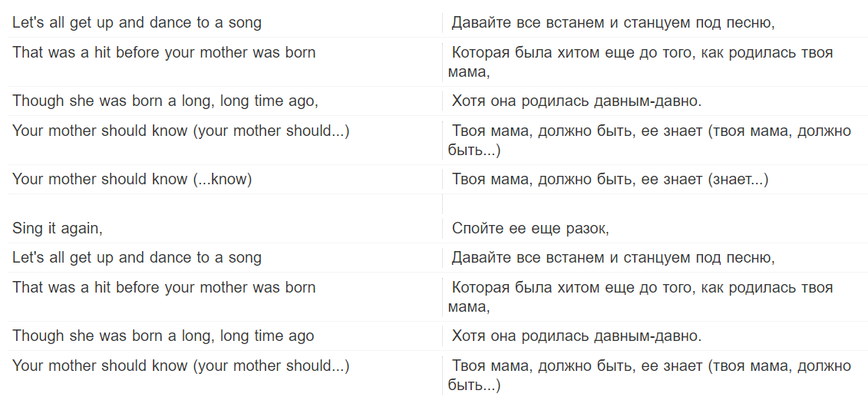Click first "Your mother should know (your mother should...)" line
This screenshot has width=868, height=397.
point(181,131)
